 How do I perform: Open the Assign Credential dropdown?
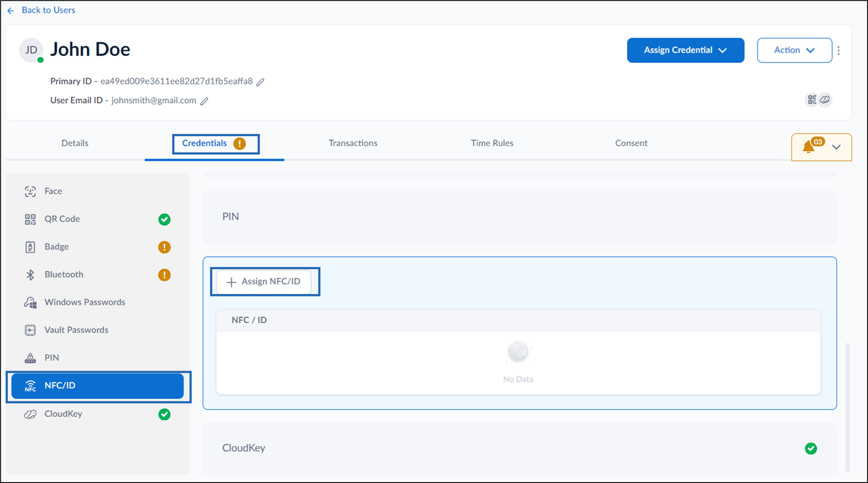pyautogui.click(x=685, y=50)
